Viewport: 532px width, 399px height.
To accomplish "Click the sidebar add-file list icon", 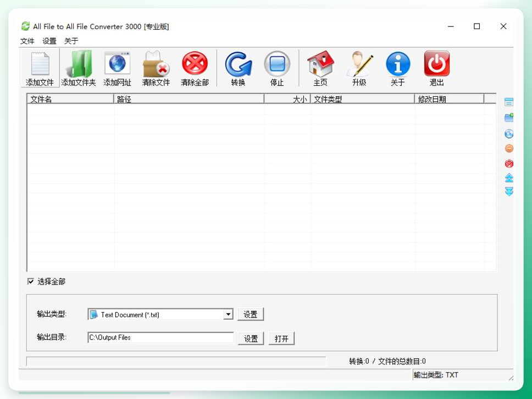I will [x=508, y=102].
